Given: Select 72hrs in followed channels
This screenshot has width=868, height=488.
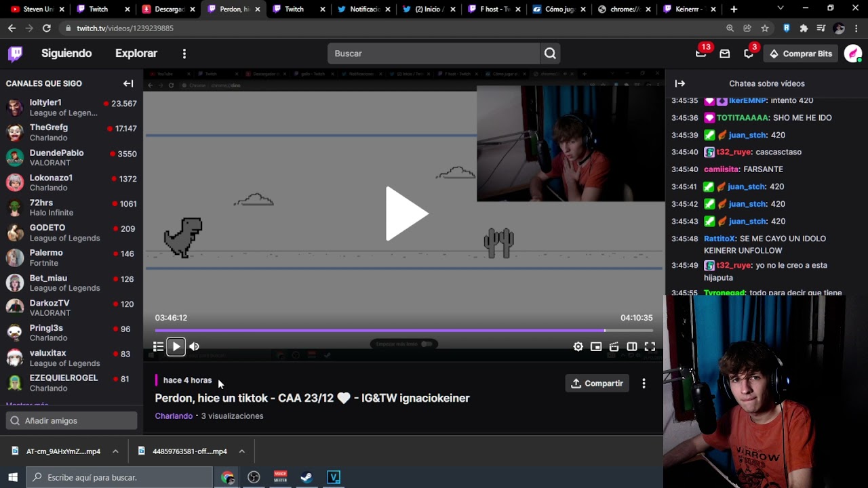Looking at the screenshot, I should tap(71, 208).
